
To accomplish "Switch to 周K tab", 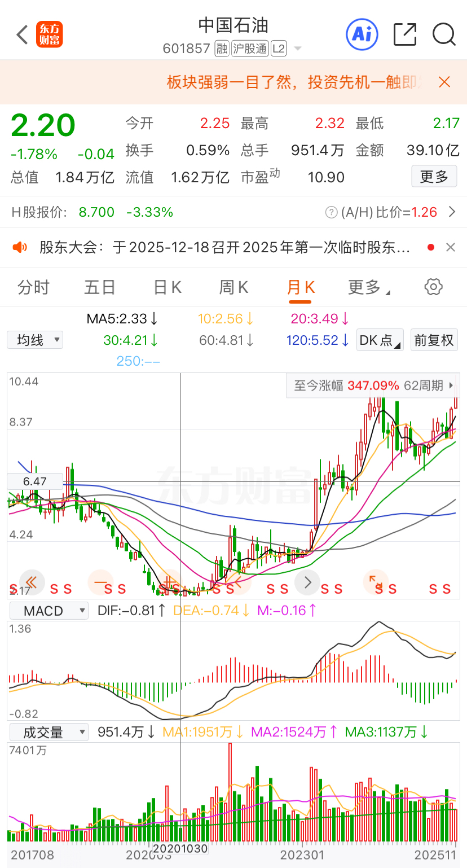I will pyautogui.click(x=233, y=287).
